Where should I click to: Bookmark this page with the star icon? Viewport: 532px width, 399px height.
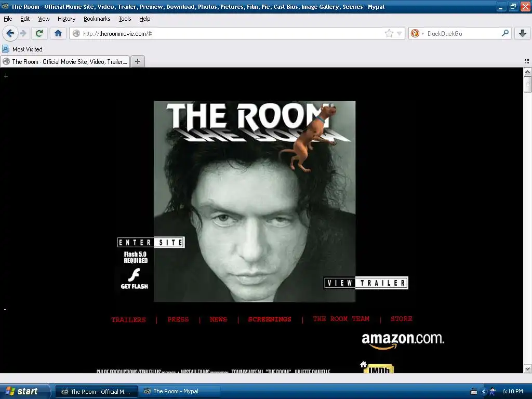[389, 33]
